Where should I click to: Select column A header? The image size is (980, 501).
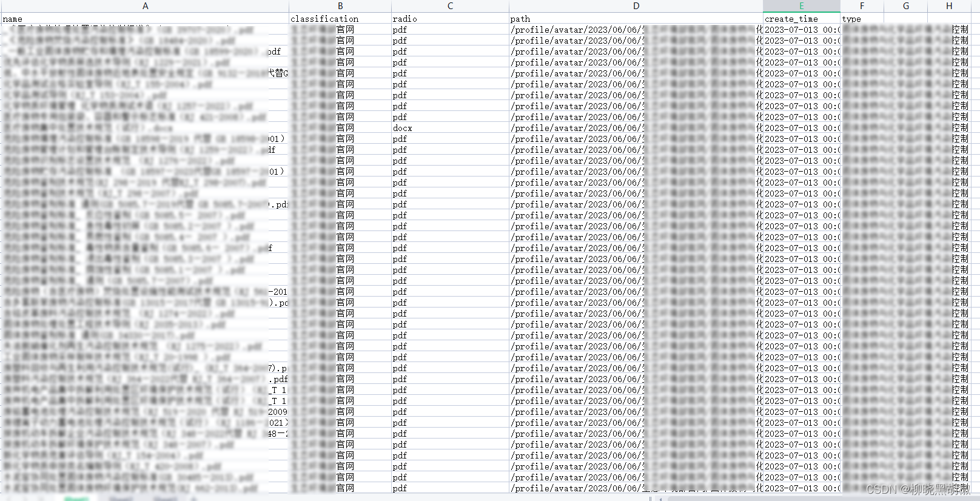(x=145, y=5)
